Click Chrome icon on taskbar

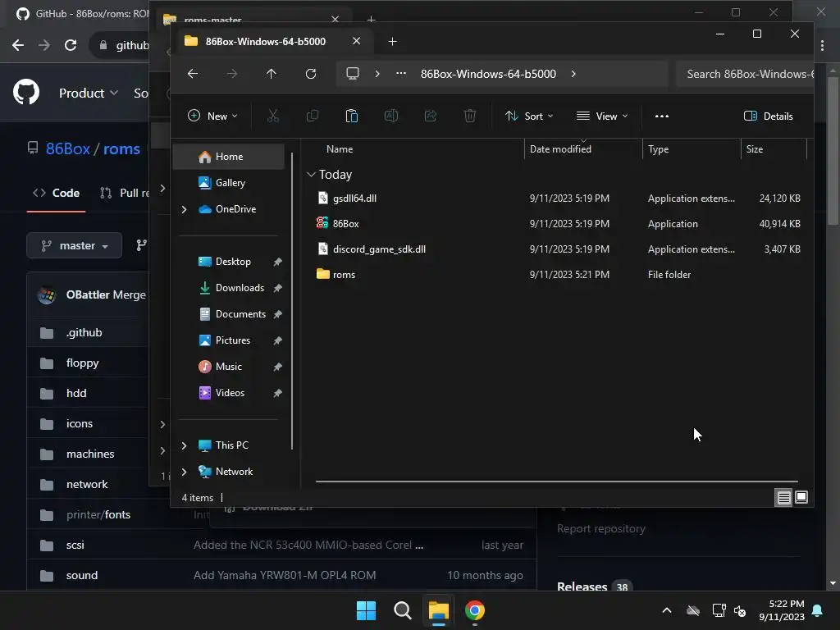tap(475, 610)
